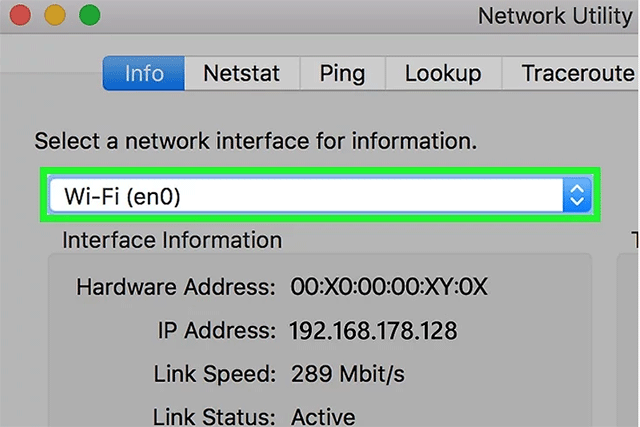
Task: Open the Netstat tab
Action: tap(242, 73)
